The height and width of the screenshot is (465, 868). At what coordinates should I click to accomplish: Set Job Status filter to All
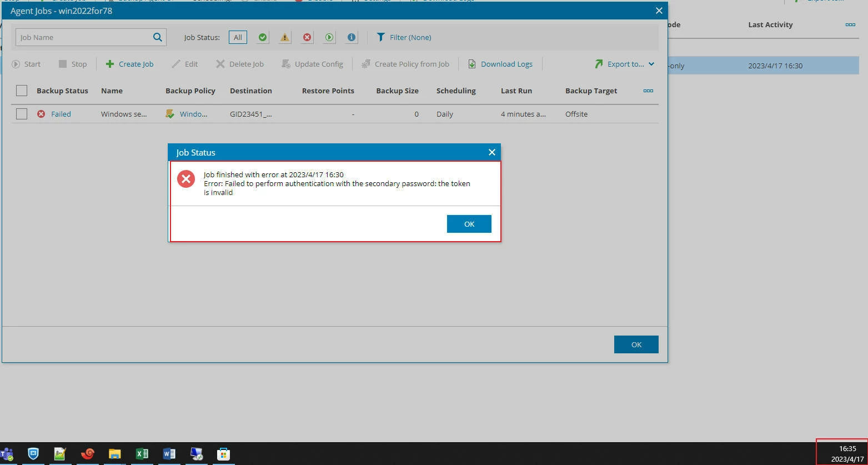pyautogui.click(x=238, y=37)
